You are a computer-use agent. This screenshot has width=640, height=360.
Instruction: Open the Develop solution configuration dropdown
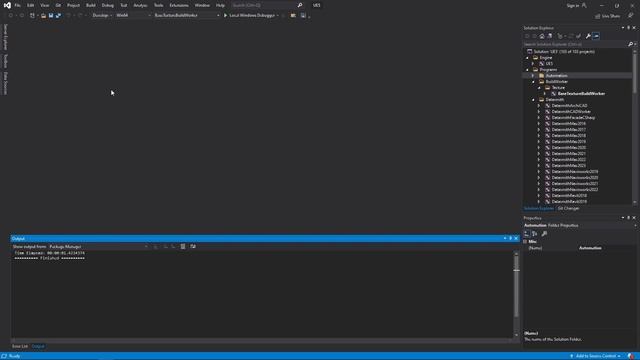[102, 16]
